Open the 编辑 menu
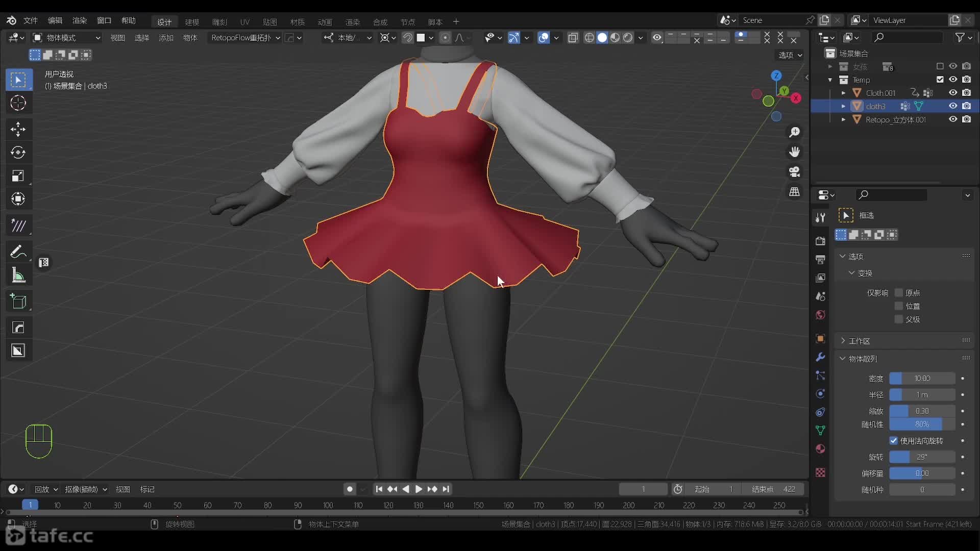Screen dimensions: 980x551 click(x=55, y=20)
